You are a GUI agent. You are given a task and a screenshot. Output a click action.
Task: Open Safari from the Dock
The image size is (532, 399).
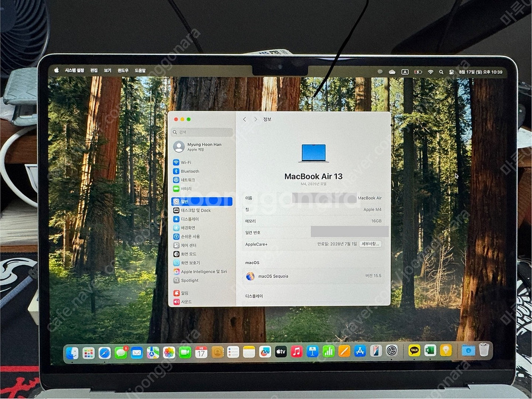pos(105,353)
